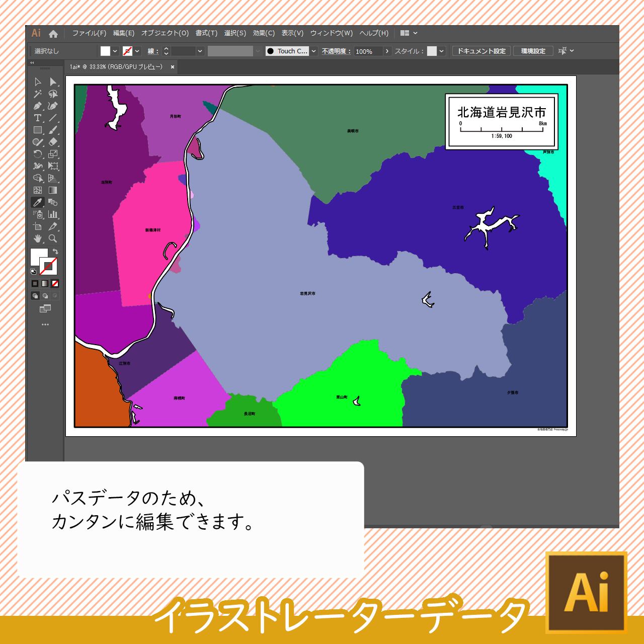Set paint mode to Color
The image size is (644, 644).
pos(35,284)
